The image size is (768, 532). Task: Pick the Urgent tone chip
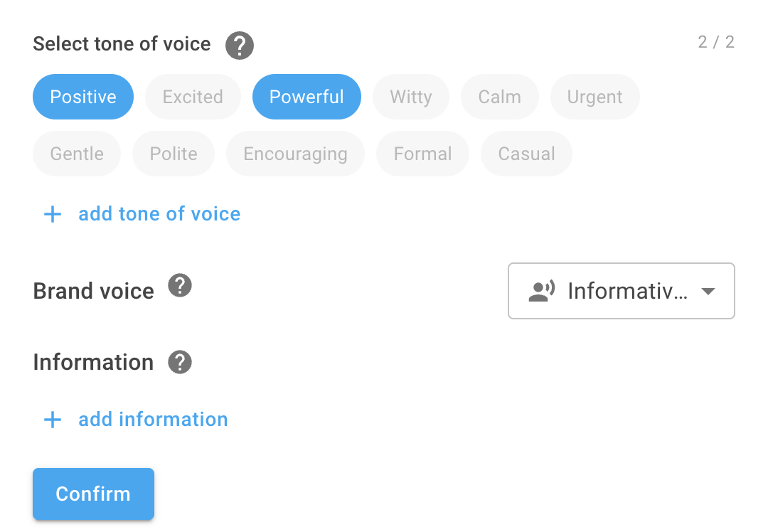tap(594, 97)
